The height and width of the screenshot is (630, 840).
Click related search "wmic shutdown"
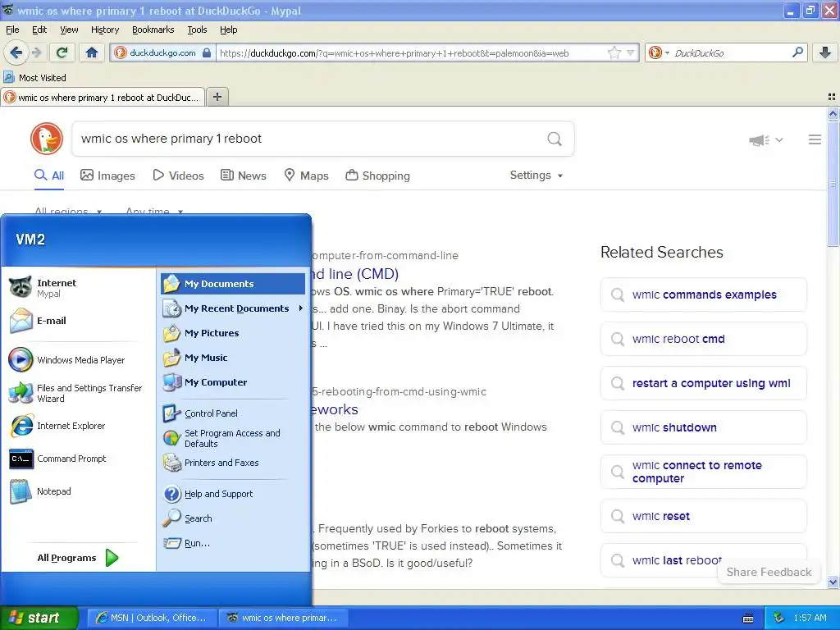pos(703,427)
